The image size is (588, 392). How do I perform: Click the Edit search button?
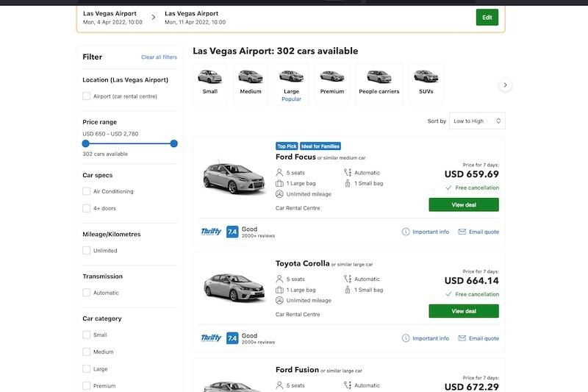(x=487, y=17)
